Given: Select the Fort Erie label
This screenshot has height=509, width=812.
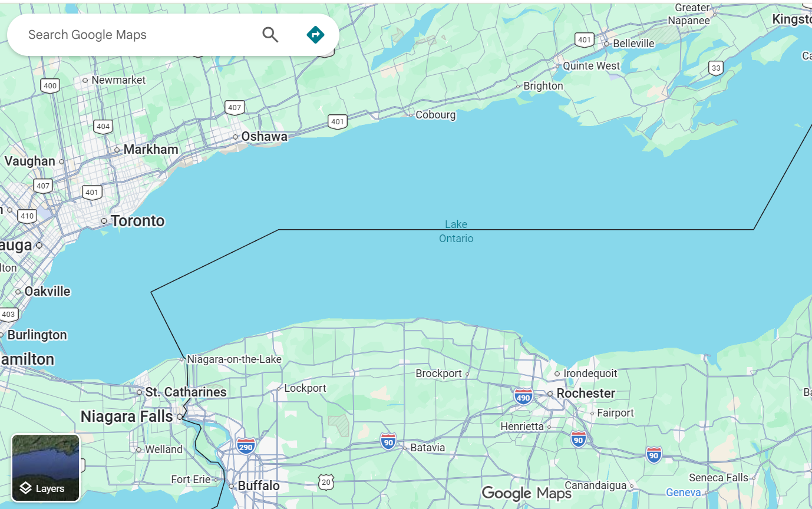Looking at the screenshot, I should 191,480.
